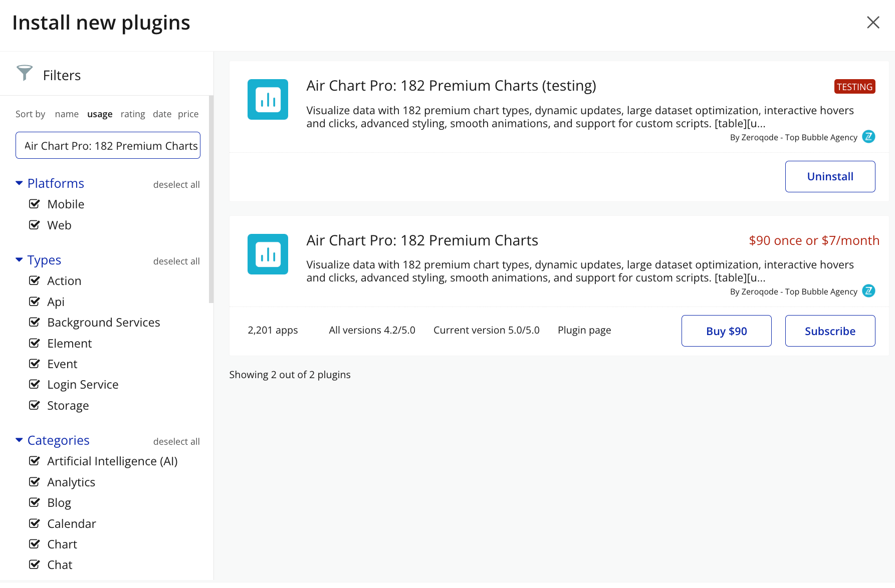The width and height of the screenshot is (895, 588).
Task: Toggle the Background Services type checkbox
Action: point(35,322)
